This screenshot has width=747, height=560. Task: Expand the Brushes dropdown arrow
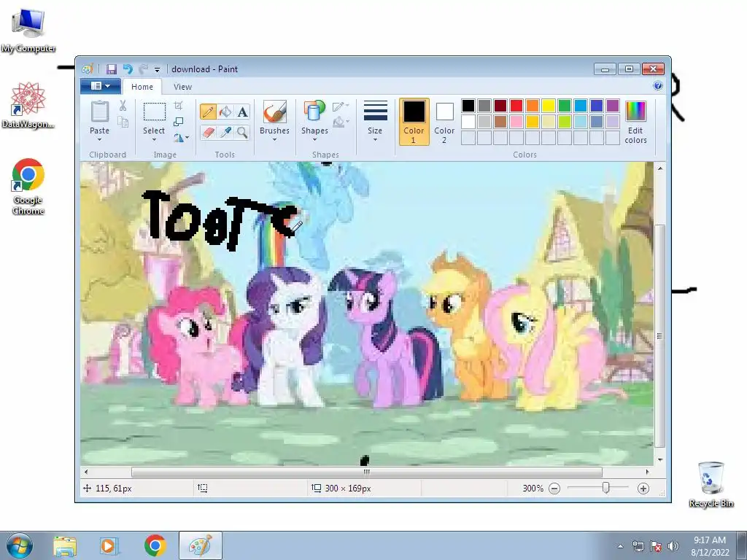tap(275, 140)
